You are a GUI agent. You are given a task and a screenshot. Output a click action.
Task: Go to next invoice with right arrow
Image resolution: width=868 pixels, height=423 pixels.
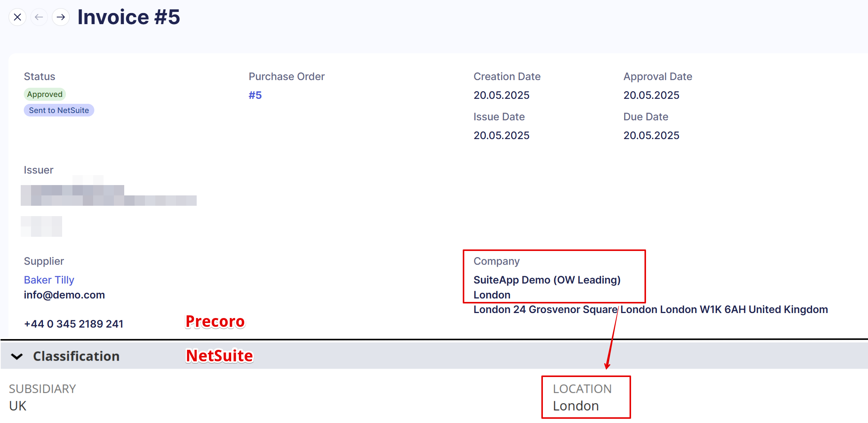click(61, 17)
